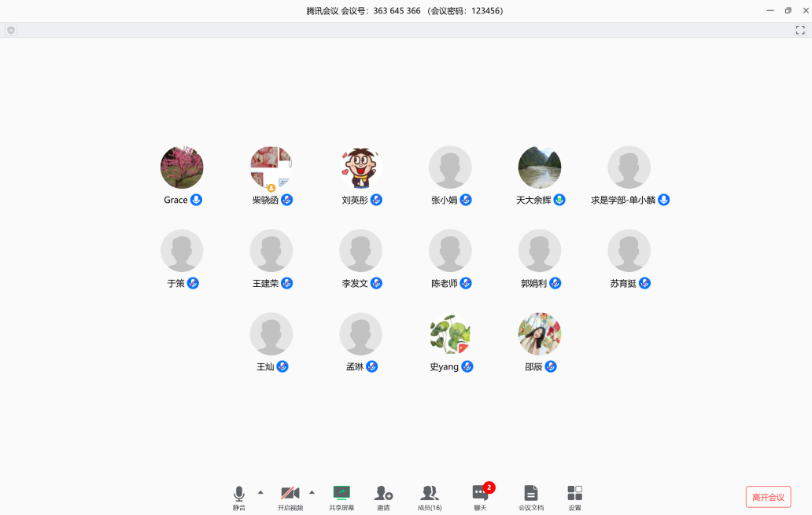This screenshot has height=515, width=812.
Task: Restore the window using title bar button
Action: point(788,10)
